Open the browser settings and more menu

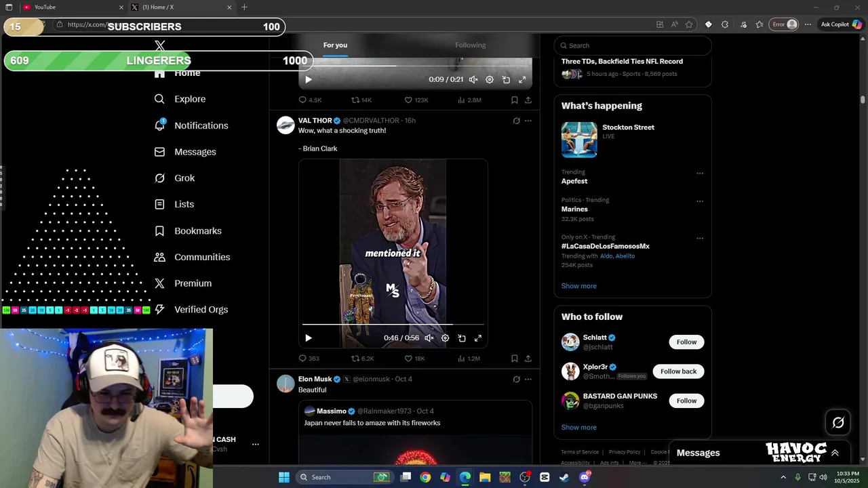coord(808,24)
